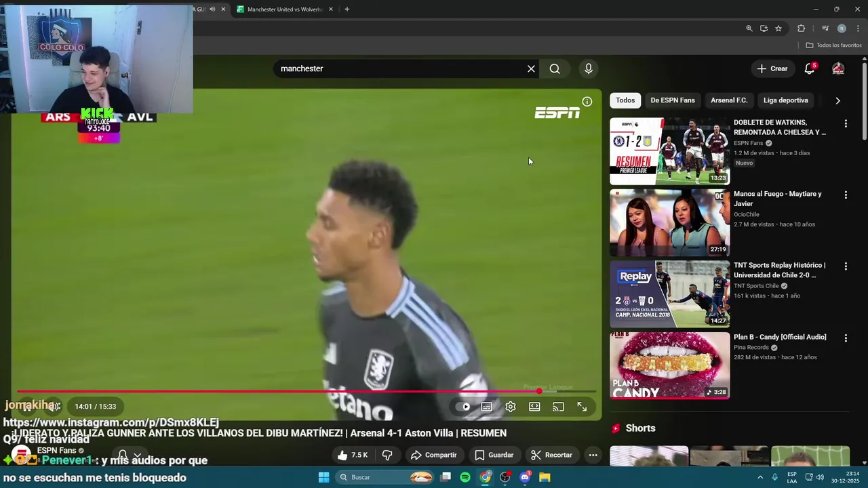Open Chrome extensions puzzle icon
The image size is (868, 488).
tap(801, 28)
